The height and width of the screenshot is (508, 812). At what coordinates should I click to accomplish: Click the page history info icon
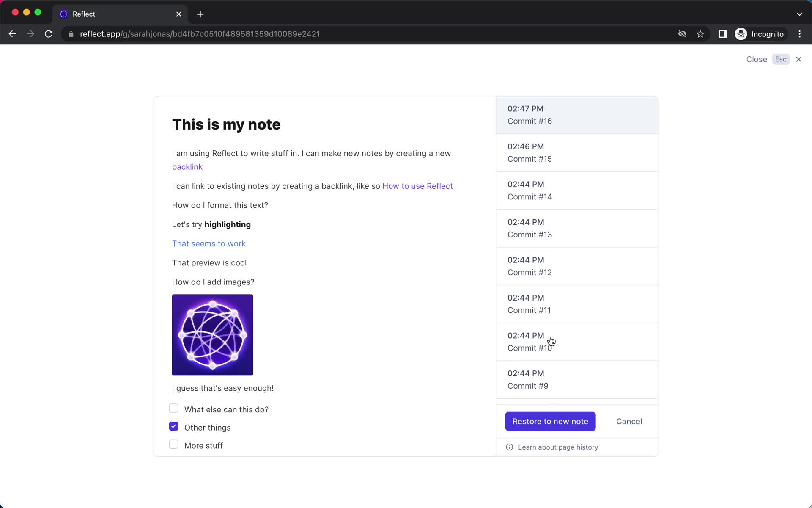(x=509, y=447)
